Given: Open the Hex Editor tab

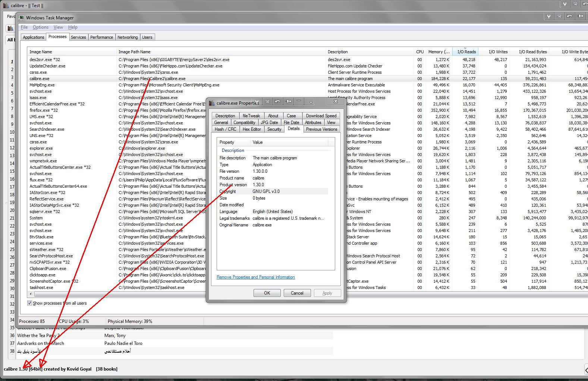Looking at the screenshot, I should click(x=252, y=129).
